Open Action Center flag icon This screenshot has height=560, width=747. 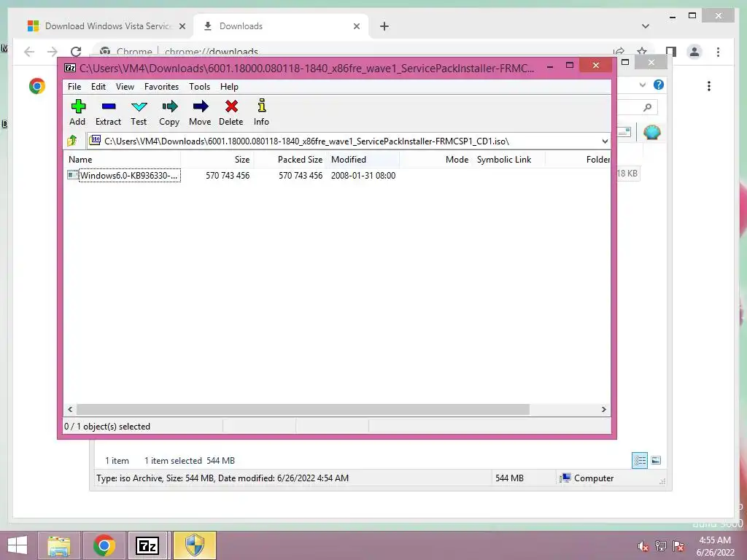click(678, 546)
